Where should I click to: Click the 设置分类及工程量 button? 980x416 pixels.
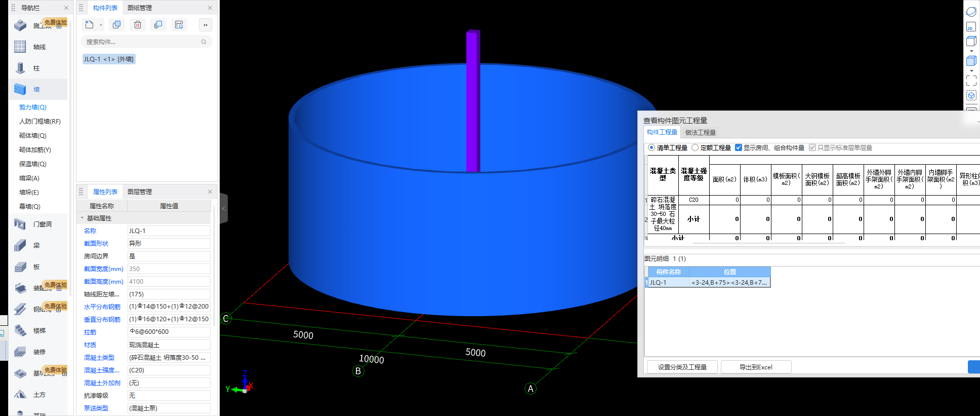[x=682, y=367]
